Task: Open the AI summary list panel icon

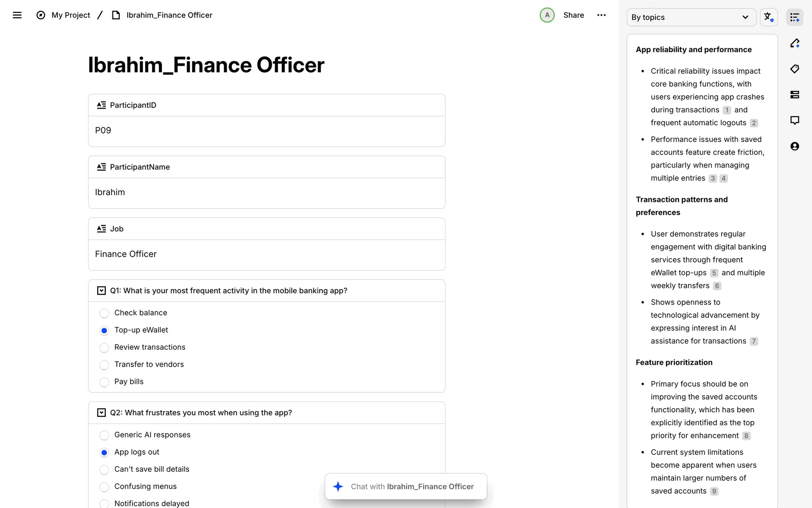Action: [x=795, y=17]
